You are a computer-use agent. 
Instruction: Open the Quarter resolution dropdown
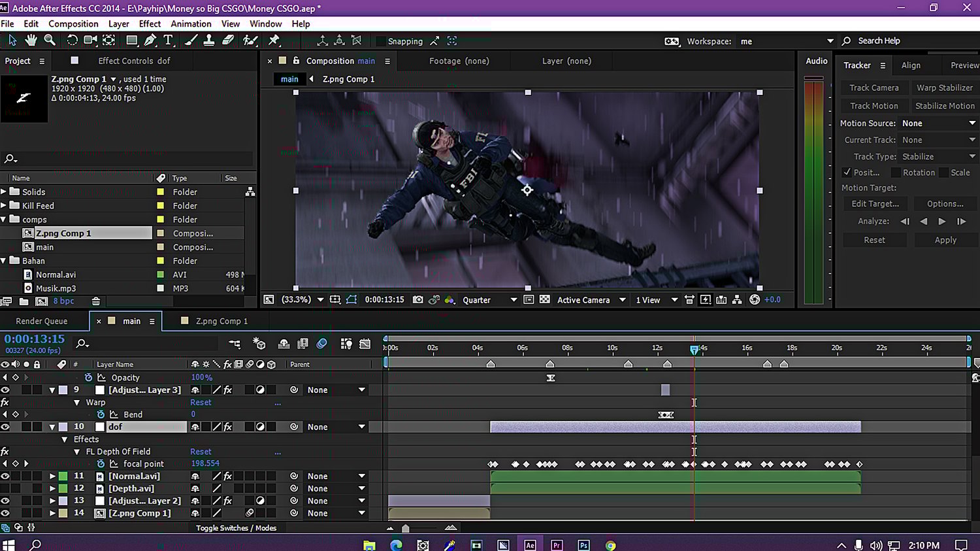(x=489, y=300)
